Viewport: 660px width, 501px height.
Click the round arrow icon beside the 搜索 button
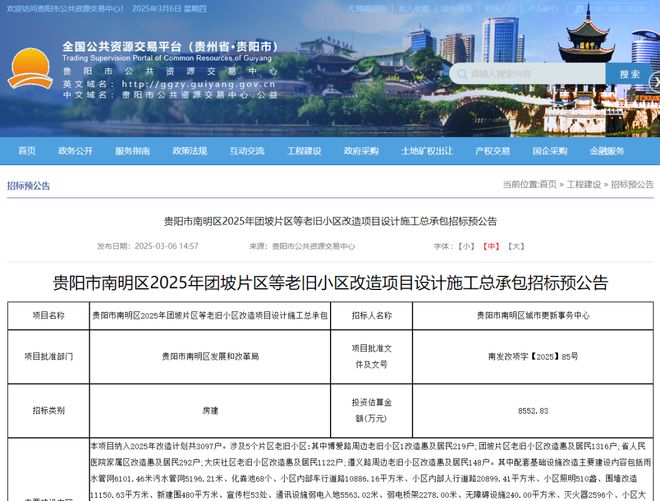coord(655,81)
